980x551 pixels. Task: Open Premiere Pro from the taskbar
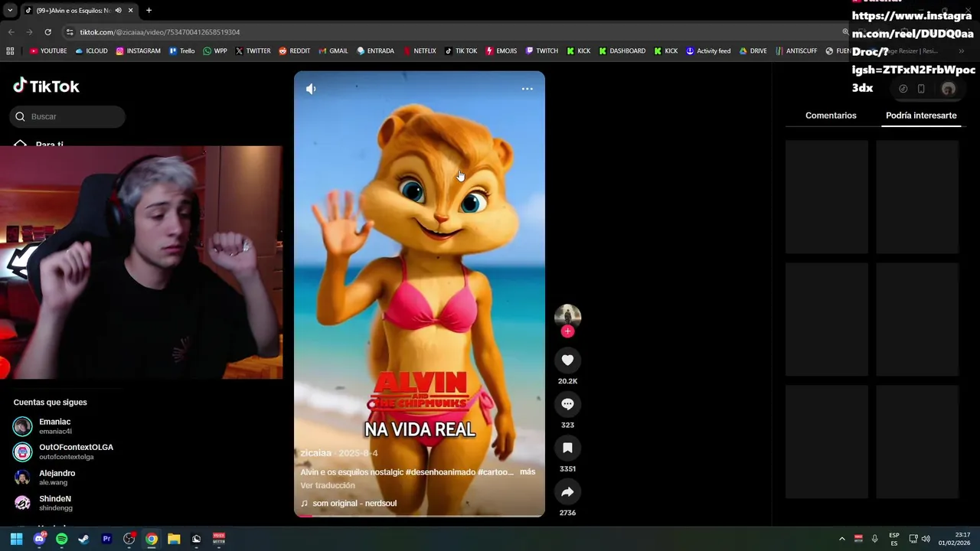coord(106,539)
